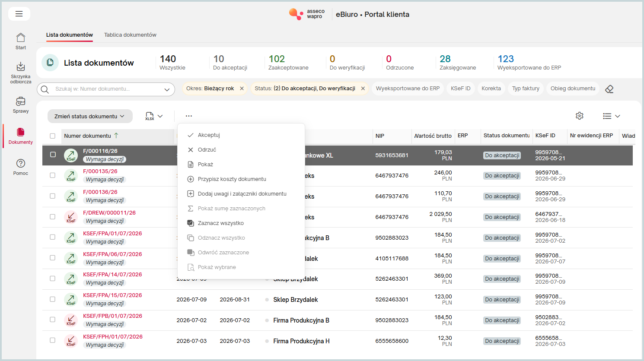Open the XLSX export dropdown
This screenshot has width=644, height=361.
(x=154, y=116)
